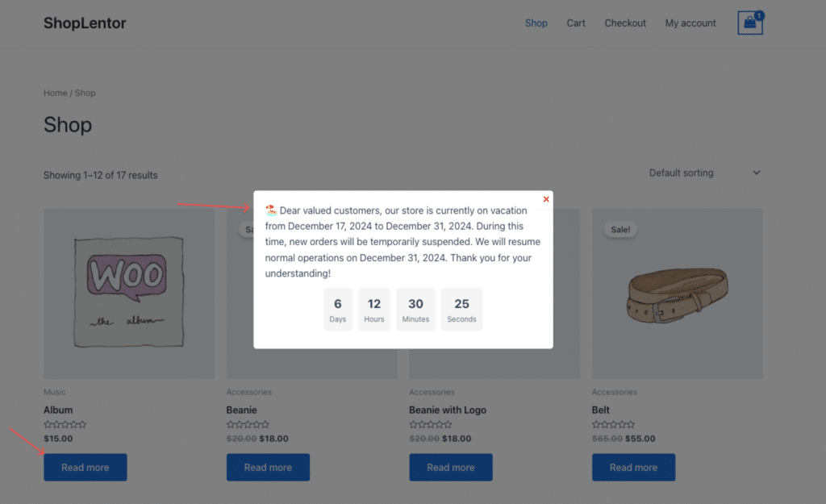Open Beanie with Logo product title
Viewport: 826px width, 504px height.
point(448,410)
